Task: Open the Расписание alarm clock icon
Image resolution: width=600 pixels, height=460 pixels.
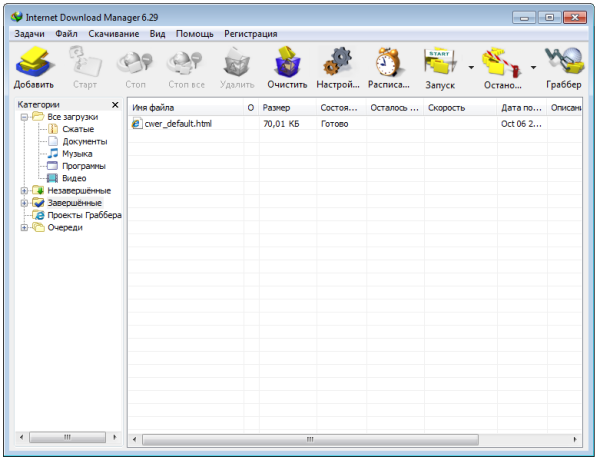Action: coord(388,62)
